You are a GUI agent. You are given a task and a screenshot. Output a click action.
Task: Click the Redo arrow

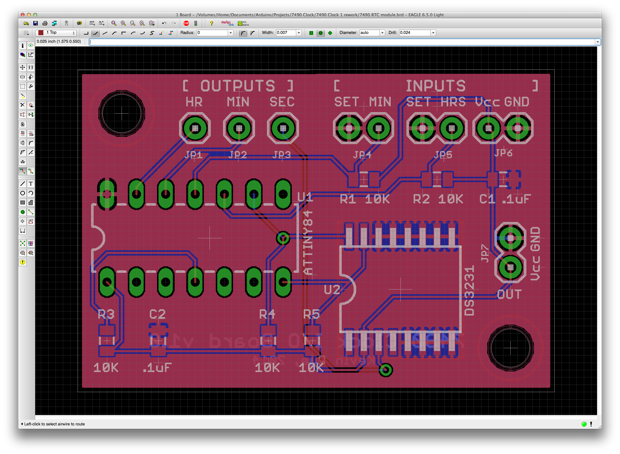point(174,23)
